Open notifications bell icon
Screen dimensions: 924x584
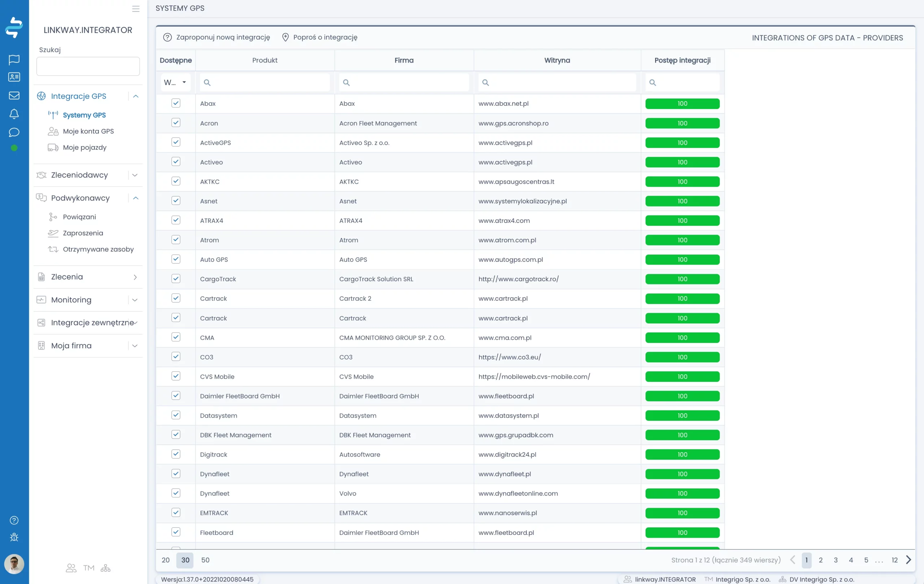click(x=14, y=114)
